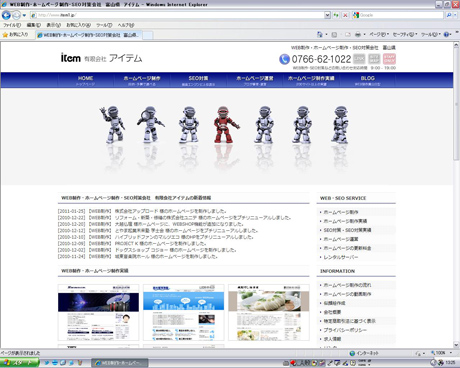Open the レンタルサーバー sidebar link
Image resolution: width=460 pixels, height=368 pixels.
pyautogui.click(x=341, y=257)
